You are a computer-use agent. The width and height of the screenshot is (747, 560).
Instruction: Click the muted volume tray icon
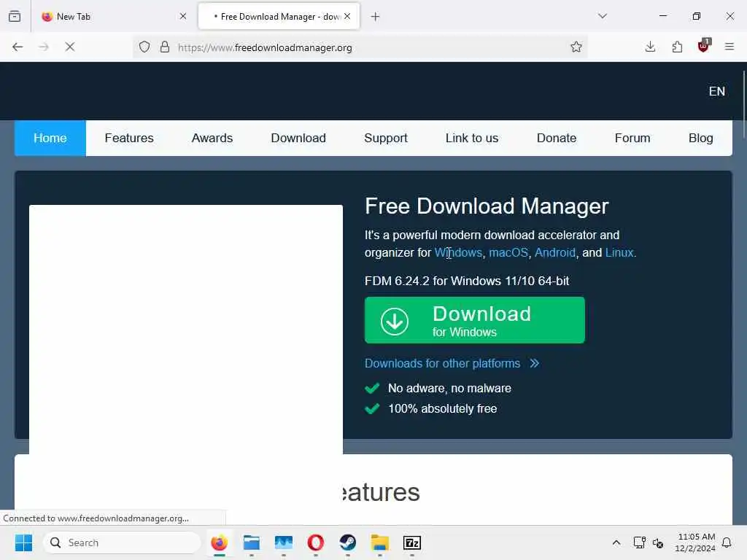(x=658, y=542)
